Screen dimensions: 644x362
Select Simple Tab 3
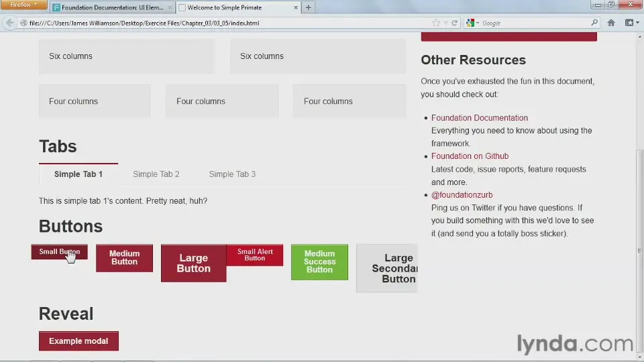point(232,174)
